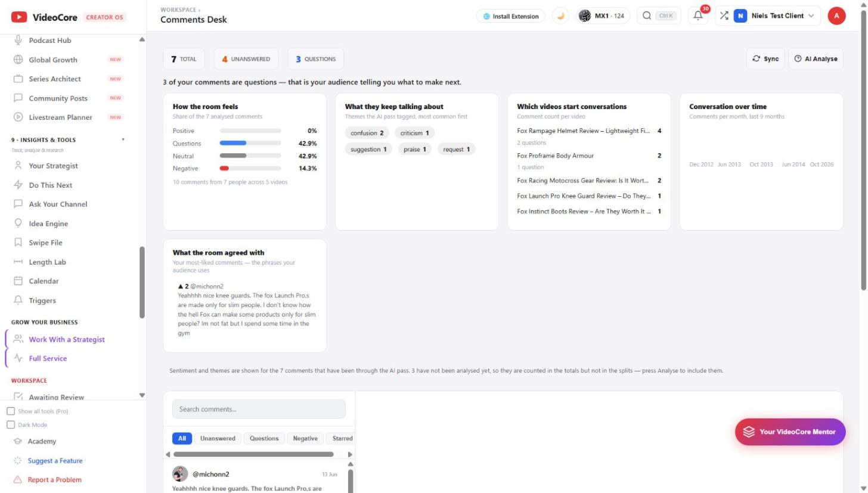Open Your VideoCore Mentor button
The image size is (868, 493).
(790, 432)
